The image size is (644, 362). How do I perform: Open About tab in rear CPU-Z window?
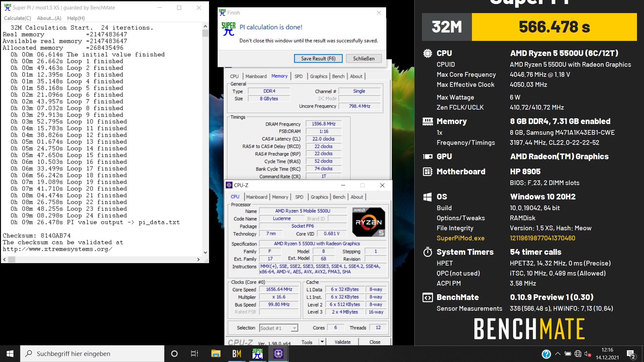point(356,76)
